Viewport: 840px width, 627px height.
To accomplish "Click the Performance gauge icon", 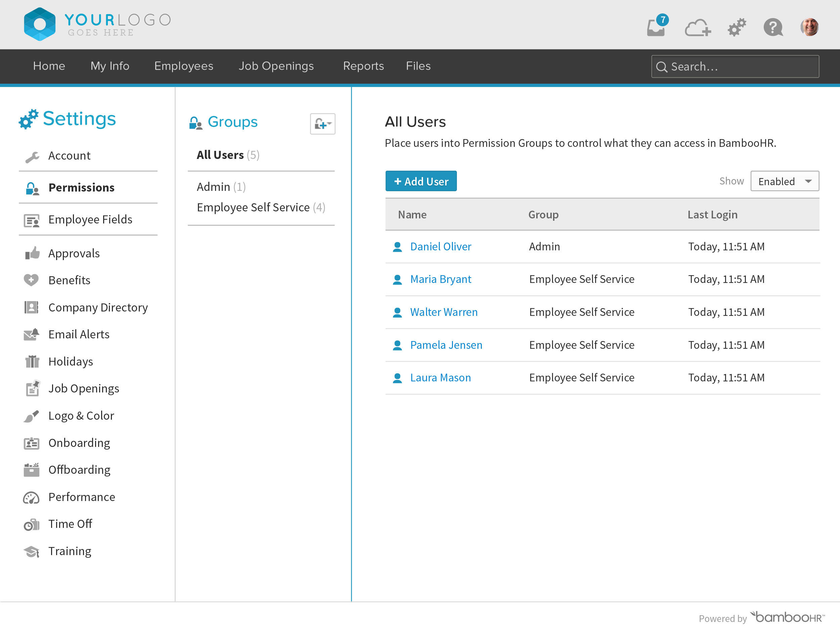I will pyautogui.click(x=31, y=497).
